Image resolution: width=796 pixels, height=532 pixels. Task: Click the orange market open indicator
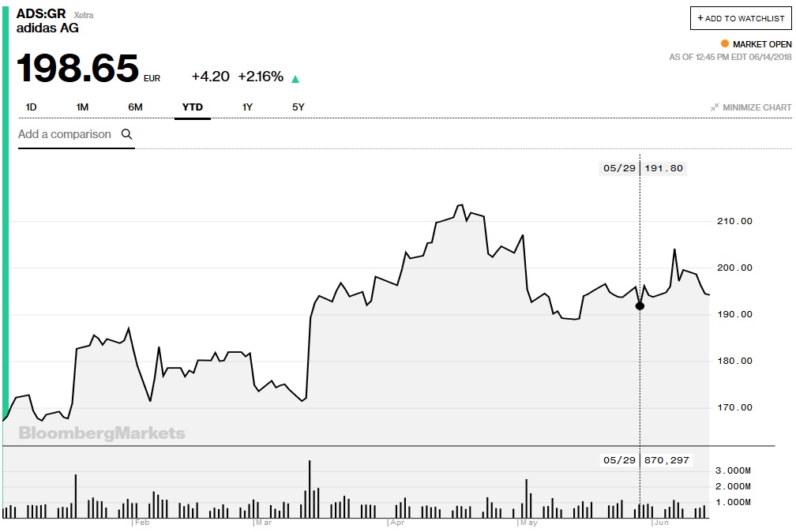tap(725, 44)
